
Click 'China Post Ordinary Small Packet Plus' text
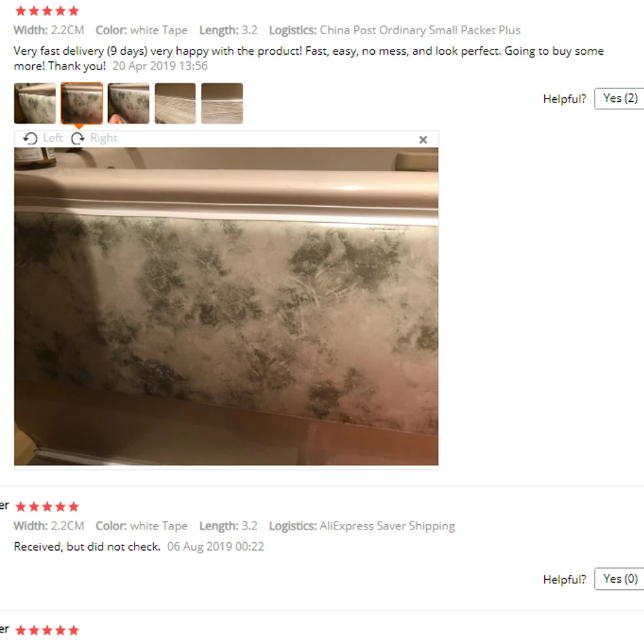click(x=420, y=30)
